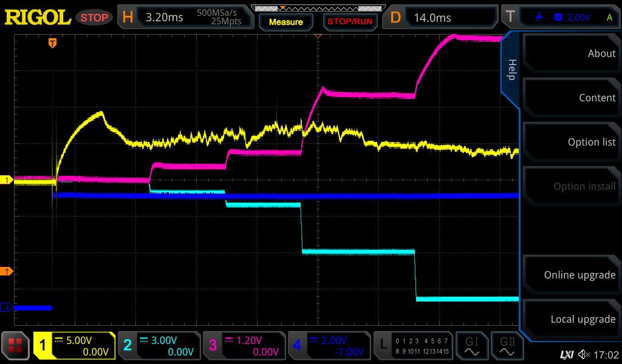This screenshot has height=364, width=622.
Task: Click the waveform memory position bar at top
Action: click(x=316, y=8)
